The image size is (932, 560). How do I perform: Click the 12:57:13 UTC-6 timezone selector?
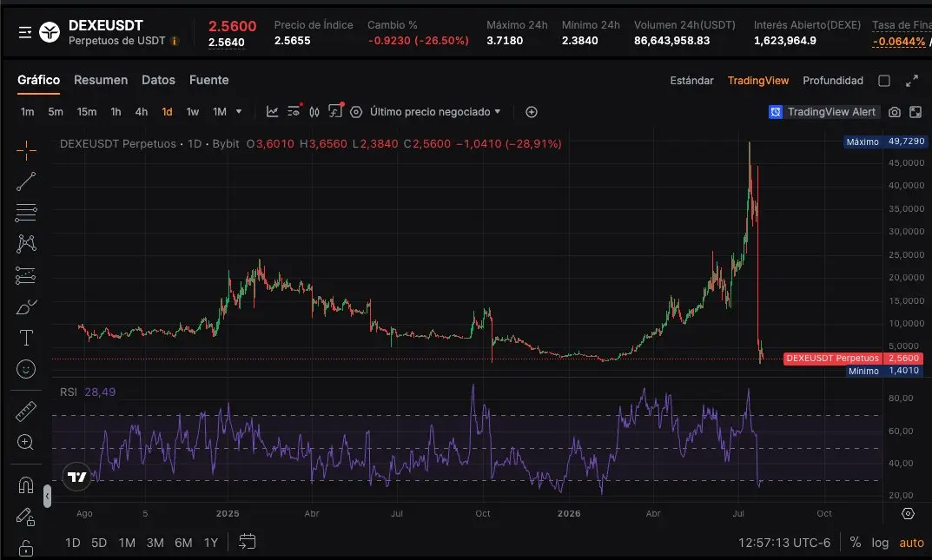(x=784, y=543)
